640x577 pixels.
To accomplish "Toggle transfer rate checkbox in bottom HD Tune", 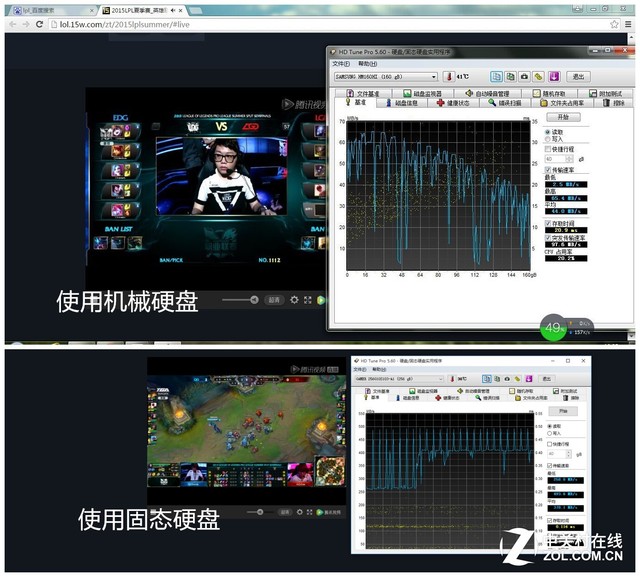I will 549,465.
